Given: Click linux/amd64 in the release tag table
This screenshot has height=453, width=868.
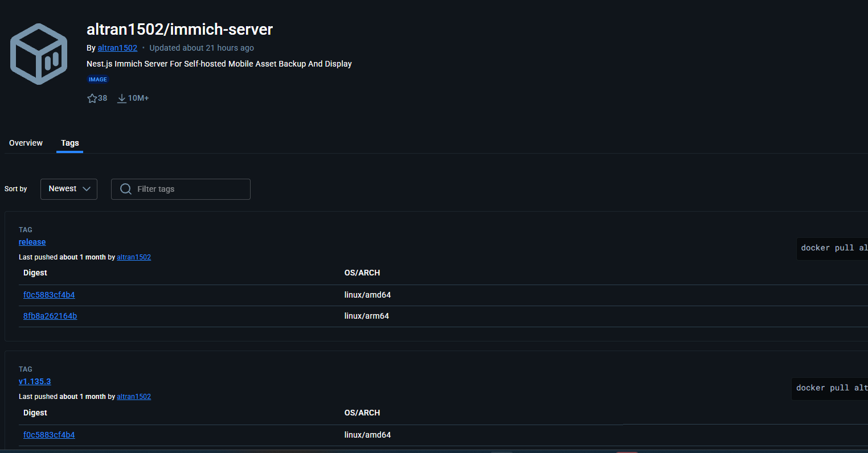Looking at the screenshot, I should (367, 295).
